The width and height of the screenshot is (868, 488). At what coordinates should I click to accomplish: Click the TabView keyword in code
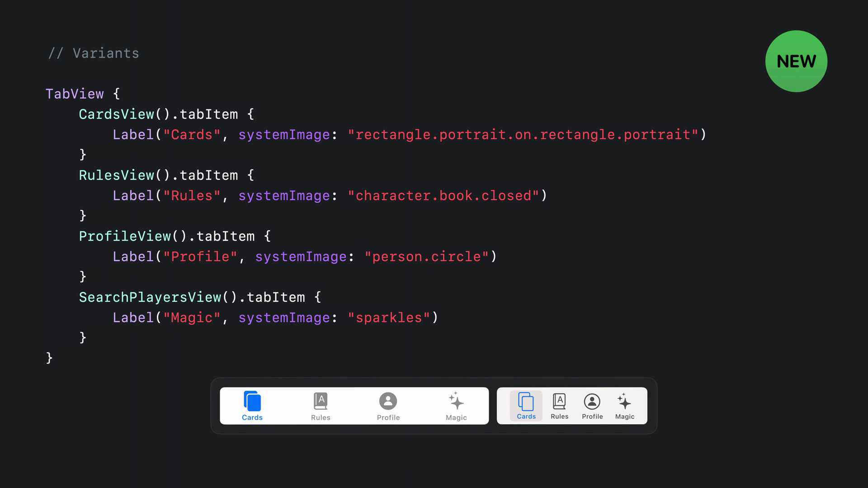pyautogui.click(x=75, y=94)
